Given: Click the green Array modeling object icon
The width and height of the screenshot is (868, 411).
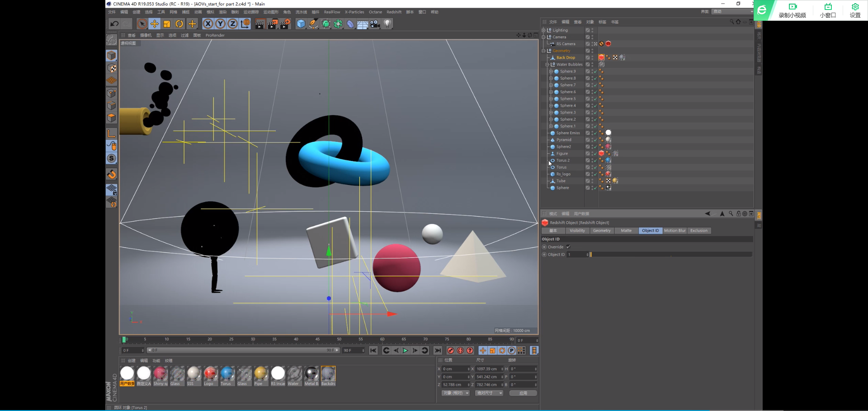Looking at the screenshot, I should pyautogui.click(x=338, y=24).
